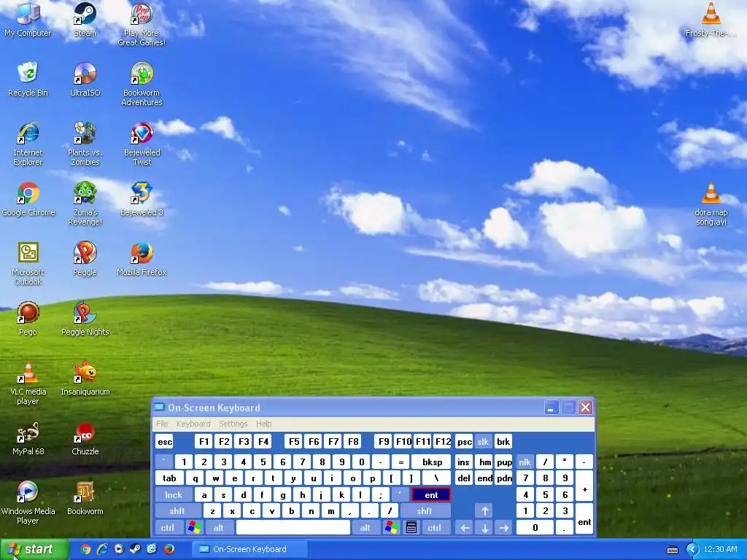Select the UltraISO desktop shortcut

pos(85,79)
